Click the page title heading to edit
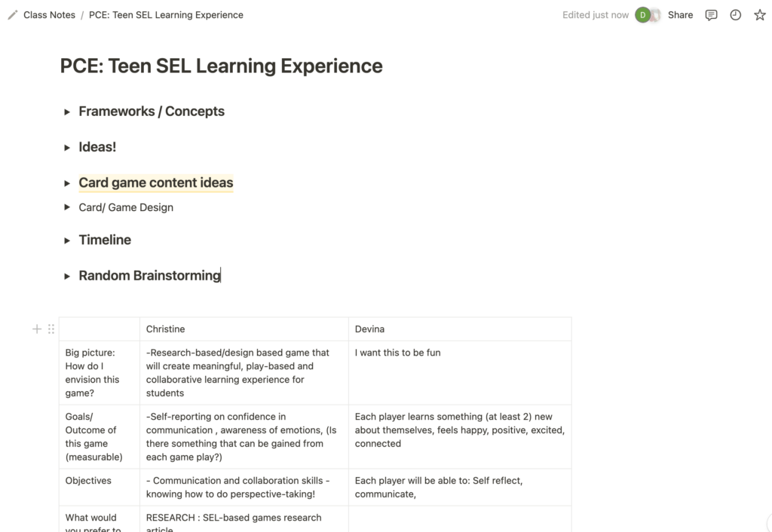772x532 pixels. point(221,66)
